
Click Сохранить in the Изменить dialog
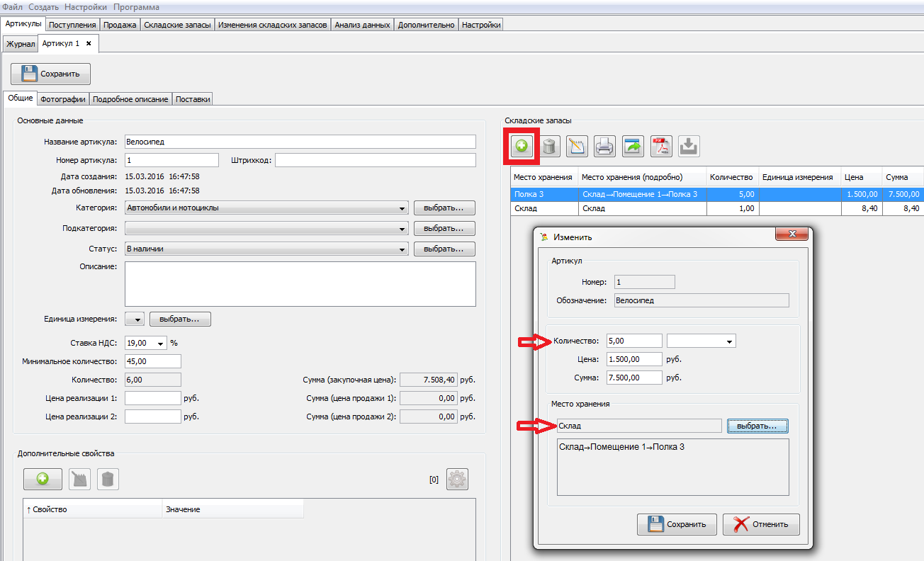677,524
